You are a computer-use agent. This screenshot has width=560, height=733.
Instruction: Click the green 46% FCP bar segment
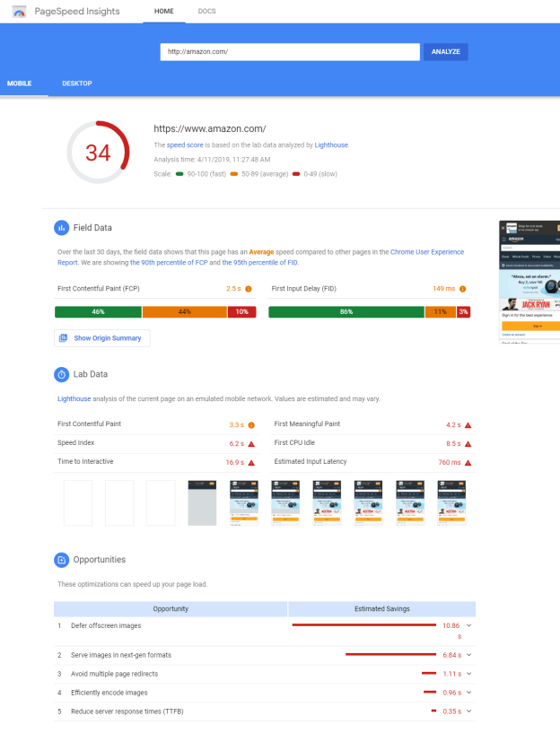(x=98, y=312)
